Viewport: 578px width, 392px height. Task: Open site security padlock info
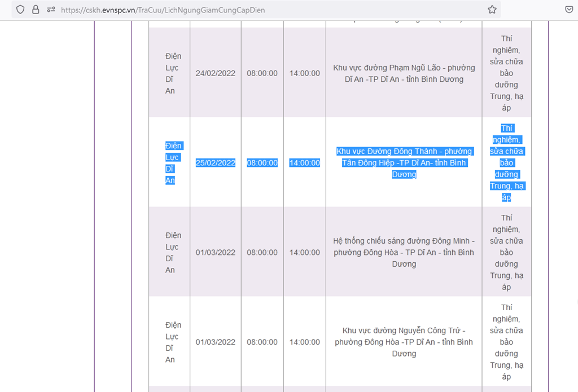(x=36, y=10)
